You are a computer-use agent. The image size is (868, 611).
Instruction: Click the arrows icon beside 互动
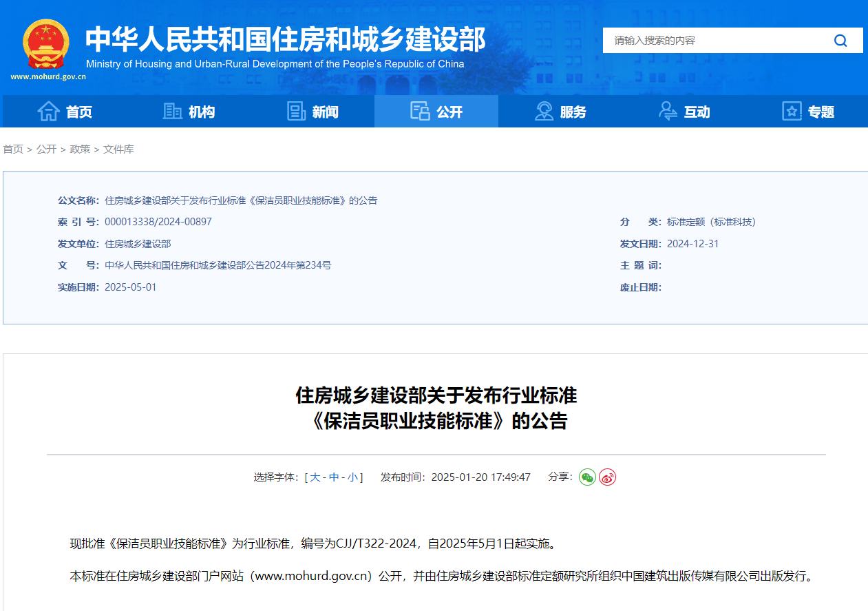668,112
